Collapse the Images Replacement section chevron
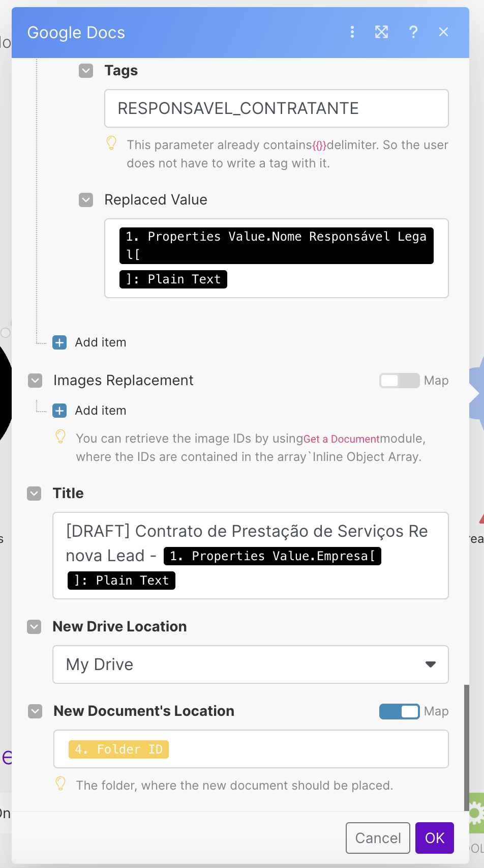 [35, 381]
